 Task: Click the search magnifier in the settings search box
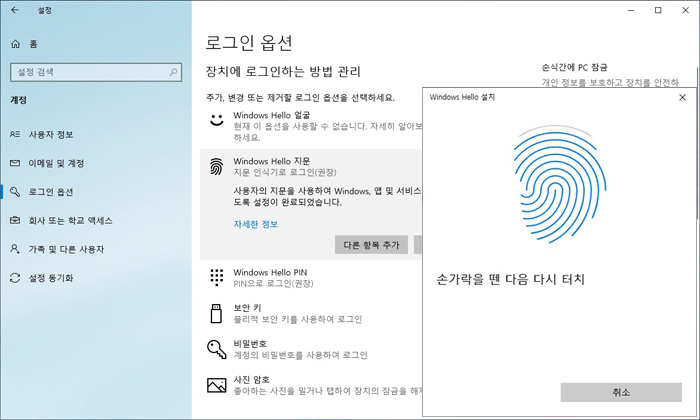pyautogui.click(x=173, y=72)
